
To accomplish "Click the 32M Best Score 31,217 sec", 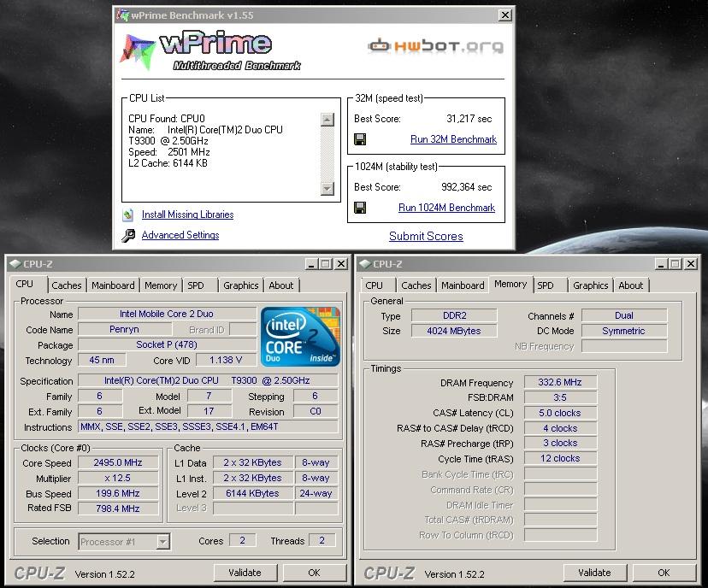I will [469, 119].
